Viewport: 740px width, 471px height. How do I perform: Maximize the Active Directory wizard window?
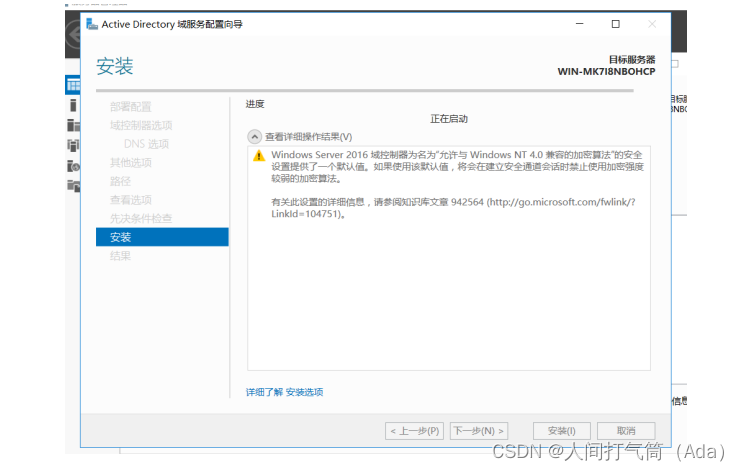click(616, 24)
